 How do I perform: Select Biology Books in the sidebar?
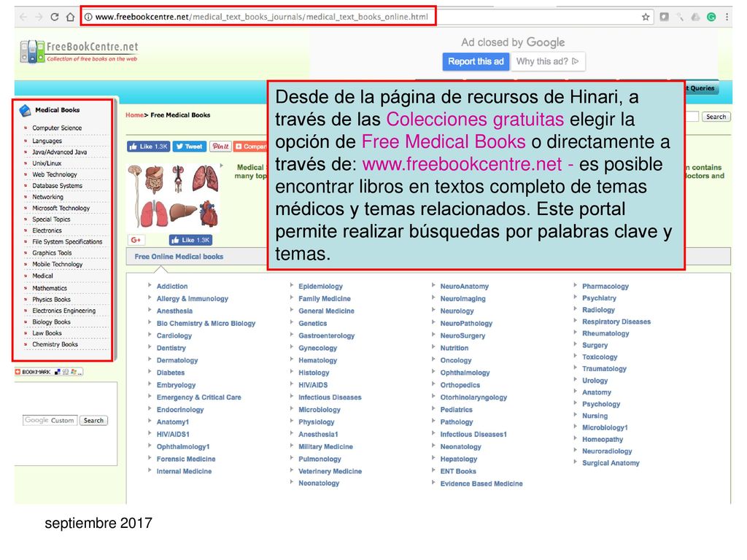51,322
